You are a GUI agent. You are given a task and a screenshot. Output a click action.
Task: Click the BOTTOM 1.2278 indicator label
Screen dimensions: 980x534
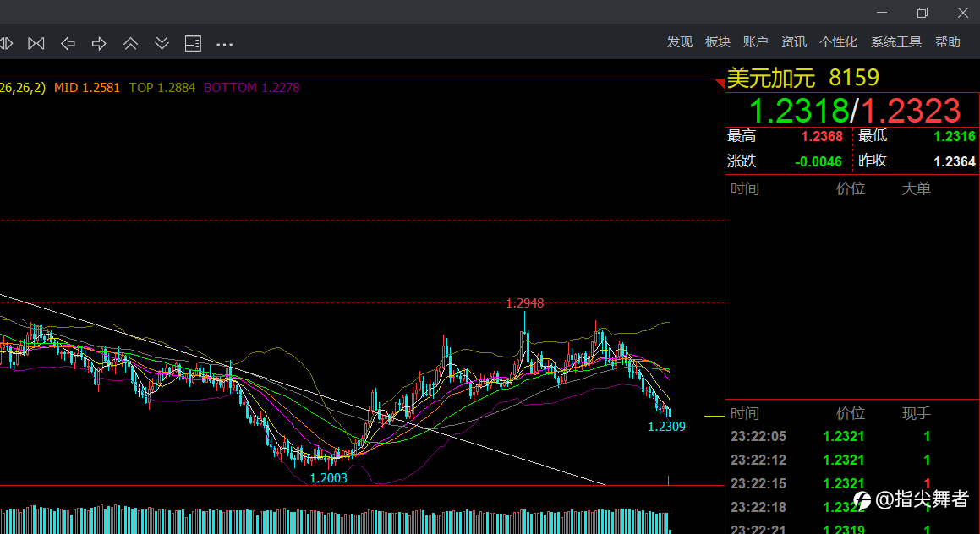[251, 87]
